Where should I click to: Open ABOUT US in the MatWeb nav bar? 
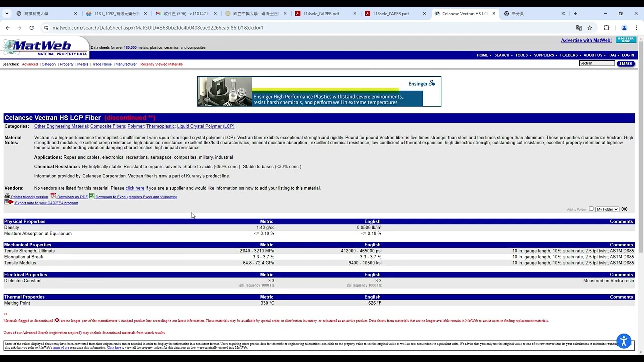(x=593, y=55)
